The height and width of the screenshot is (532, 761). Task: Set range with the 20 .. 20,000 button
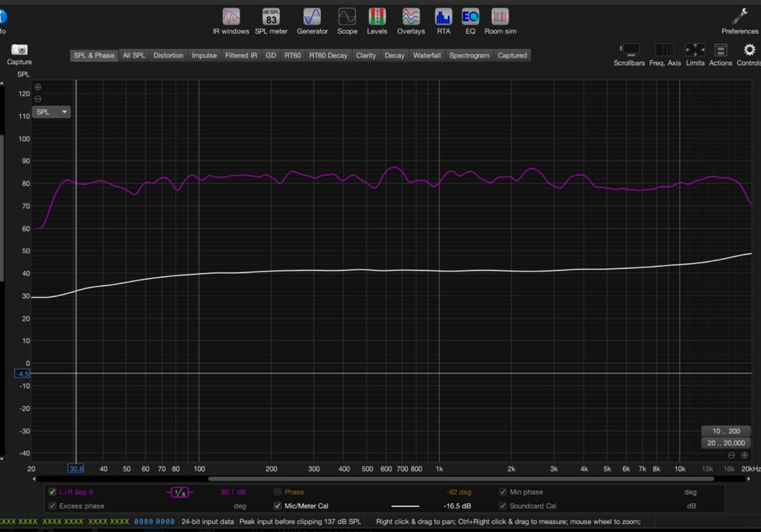[x=726, y=443]
